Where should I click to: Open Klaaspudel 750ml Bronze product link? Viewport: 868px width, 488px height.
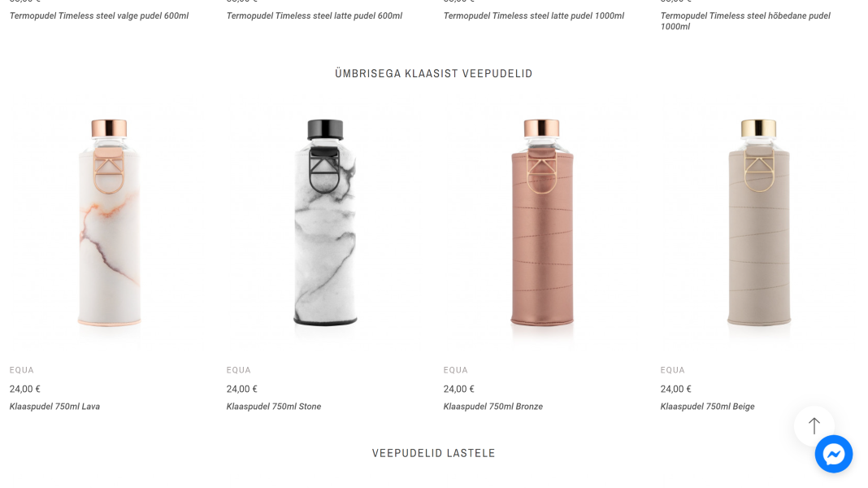pos(493,407)
